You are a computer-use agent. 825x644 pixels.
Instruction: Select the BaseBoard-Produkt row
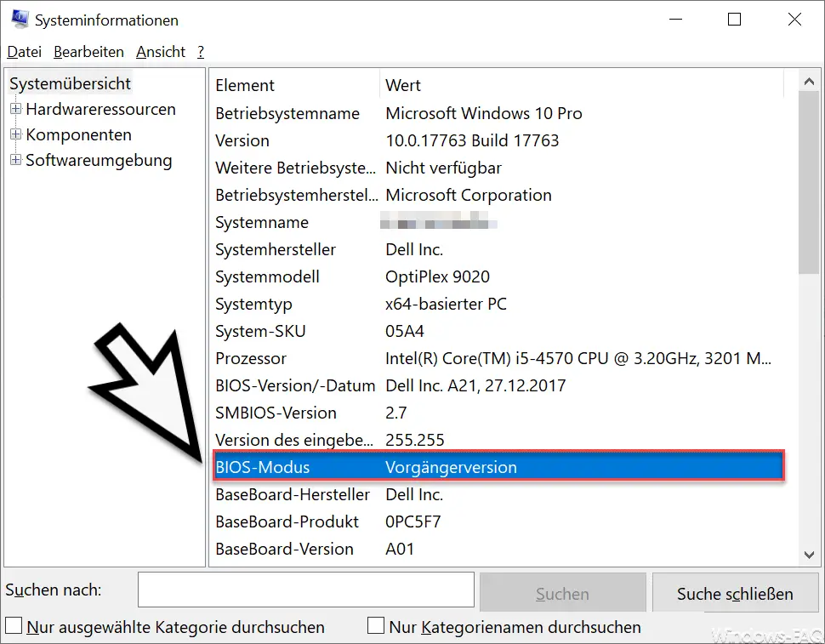[498, 522]
